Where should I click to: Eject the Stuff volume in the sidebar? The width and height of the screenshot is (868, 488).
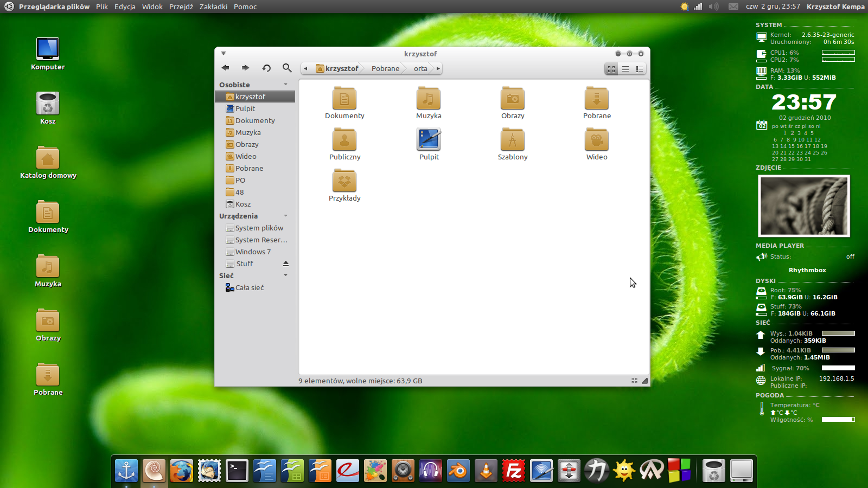tap(286, 264)
